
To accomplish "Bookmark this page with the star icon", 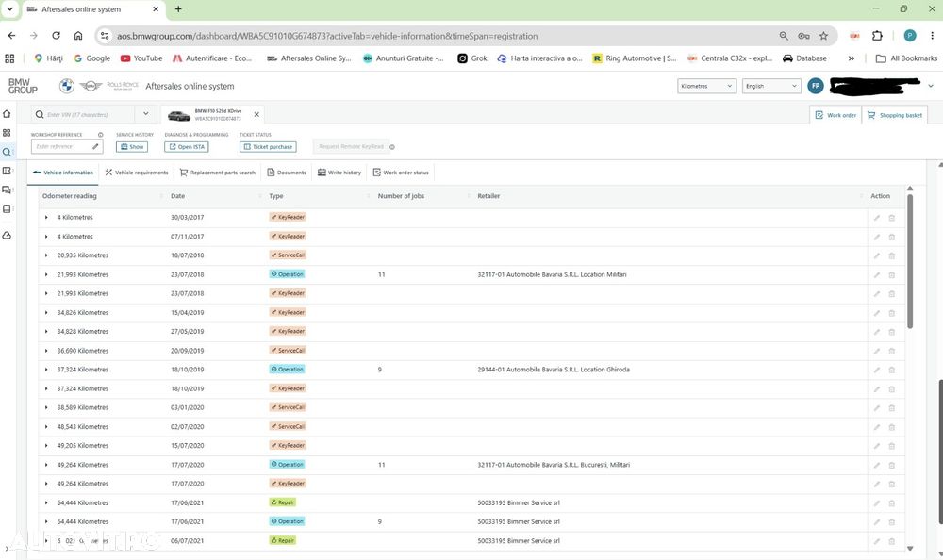I will [823, 36].
